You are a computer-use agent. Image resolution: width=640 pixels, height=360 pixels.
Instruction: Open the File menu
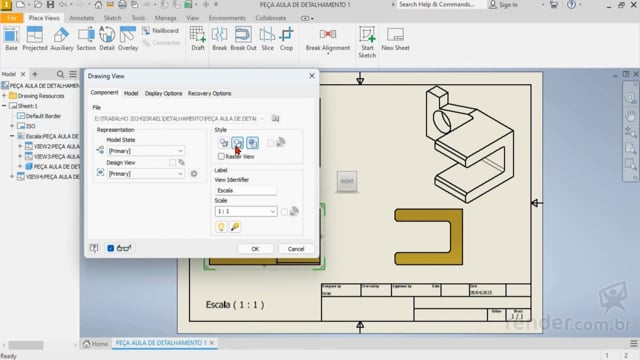point(11,18)
